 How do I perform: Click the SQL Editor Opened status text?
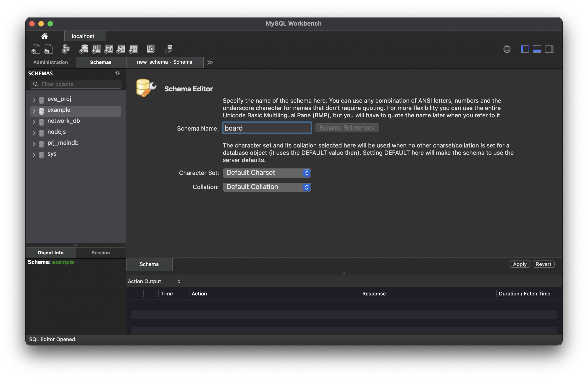pyautogui.click(x=53, y=339)
